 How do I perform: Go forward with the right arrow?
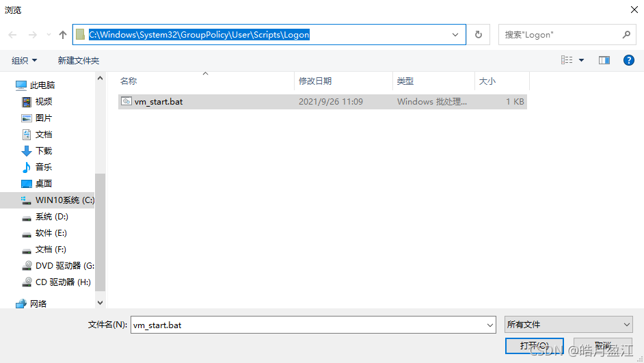point(32,35)
